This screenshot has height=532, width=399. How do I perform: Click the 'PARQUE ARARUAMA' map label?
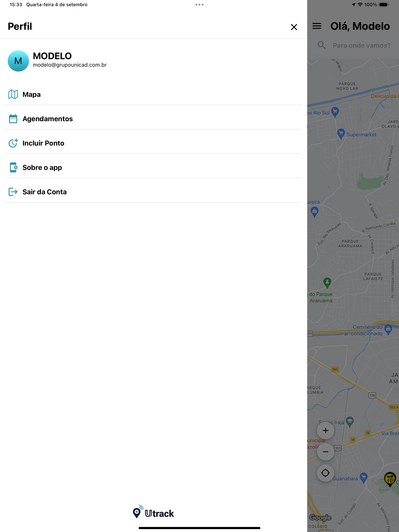[x=350, y=243]
